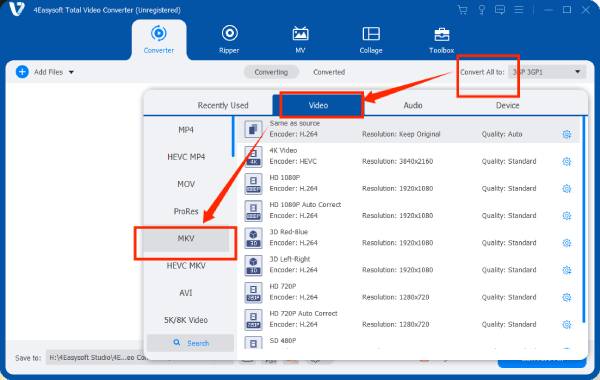This screenshot has width=600, height=380.
Task: Select the HD 720P preset icon
Action: tap(253, 292)
